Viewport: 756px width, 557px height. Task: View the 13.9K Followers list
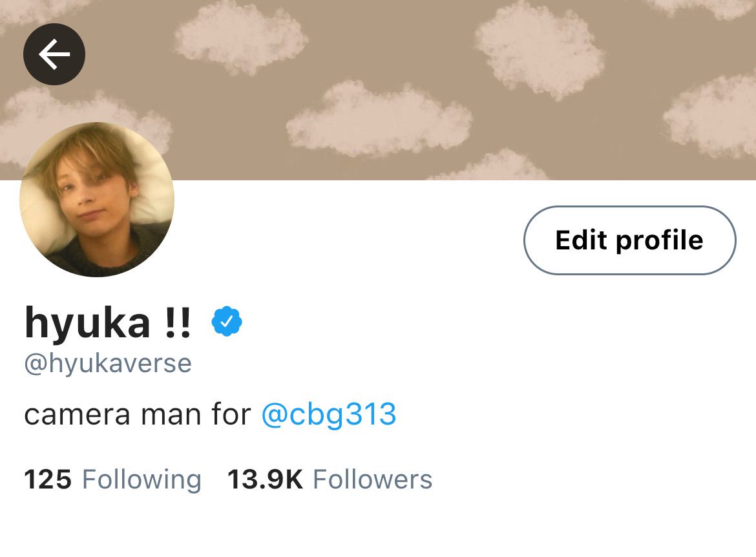[330, 479]
